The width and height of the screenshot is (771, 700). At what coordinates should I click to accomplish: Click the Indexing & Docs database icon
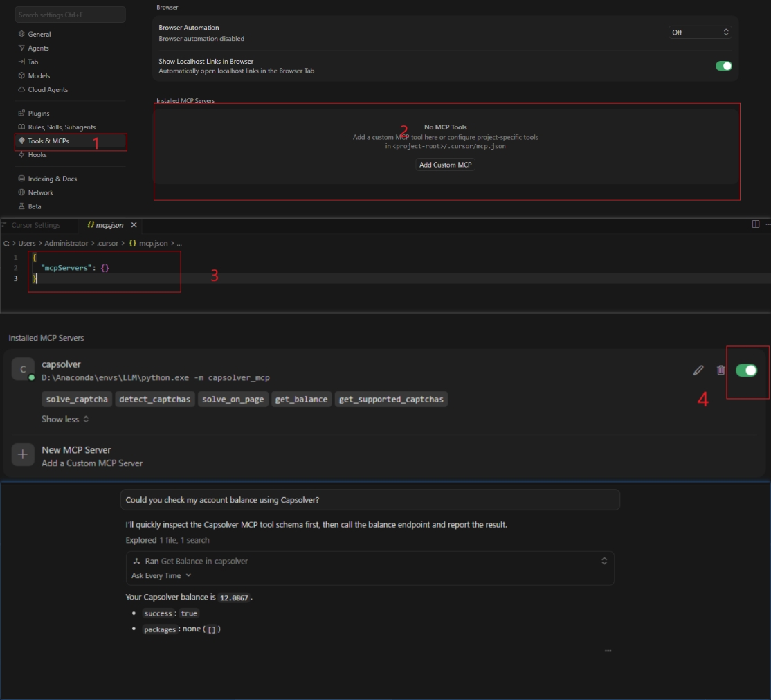[21, 179]
